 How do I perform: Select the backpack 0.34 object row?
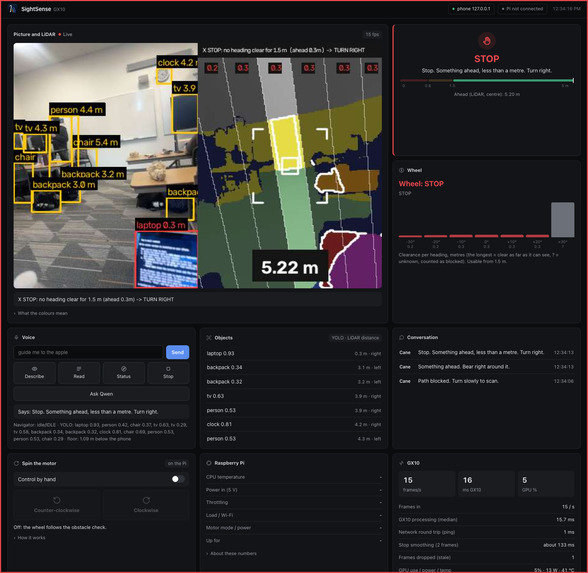294,367
